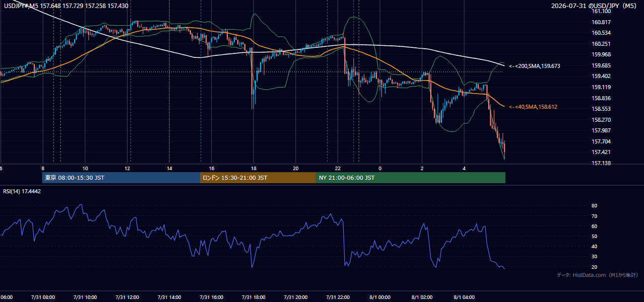The height and width of the screenshot is (302, 644).
Task: Click the hour 22 tick on price chart
Action: click(x=338, y=168)
